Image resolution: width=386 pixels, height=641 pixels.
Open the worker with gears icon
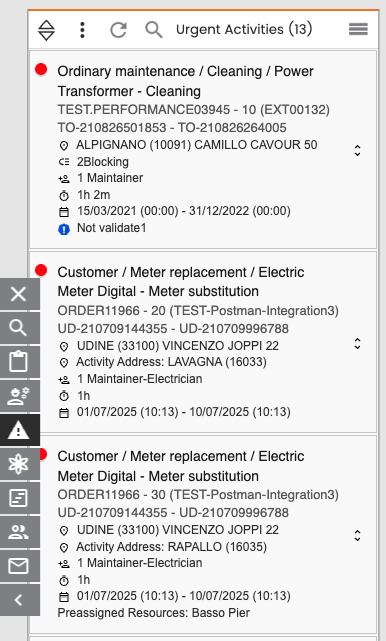pyautogui.click(x=19, y=396)
